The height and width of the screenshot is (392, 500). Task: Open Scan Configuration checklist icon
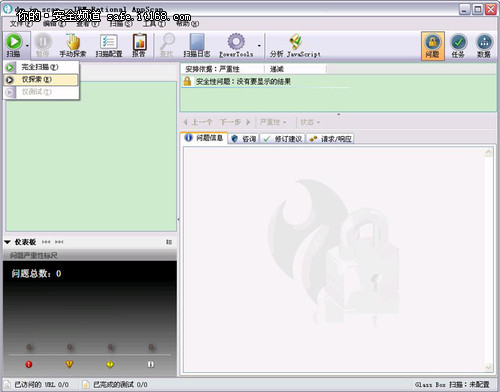tap(109, 42)
